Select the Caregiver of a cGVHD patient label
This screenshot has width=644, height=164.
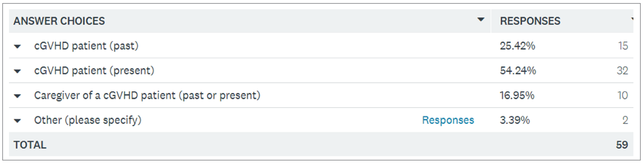147,96
